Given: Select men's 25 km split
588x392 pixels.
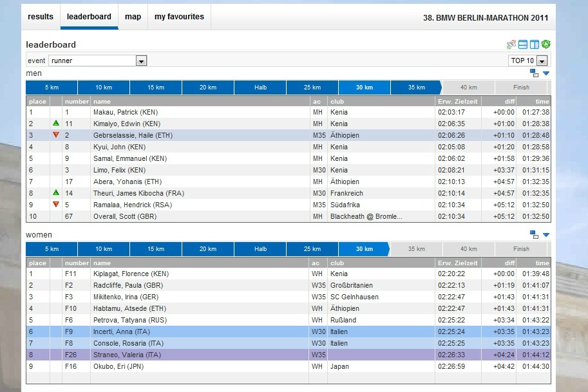Looking at the screenshot, I should [x=312, y=88].
